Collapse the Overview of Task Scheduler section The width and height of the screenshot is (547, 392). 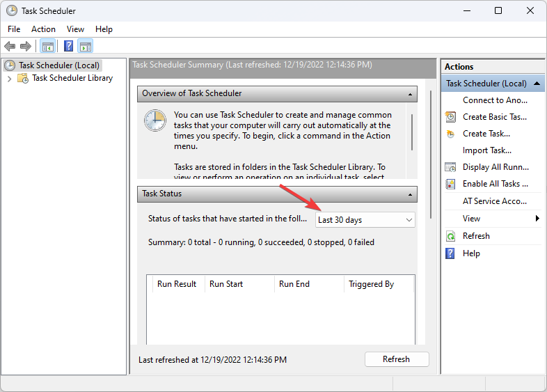[411, 94]
